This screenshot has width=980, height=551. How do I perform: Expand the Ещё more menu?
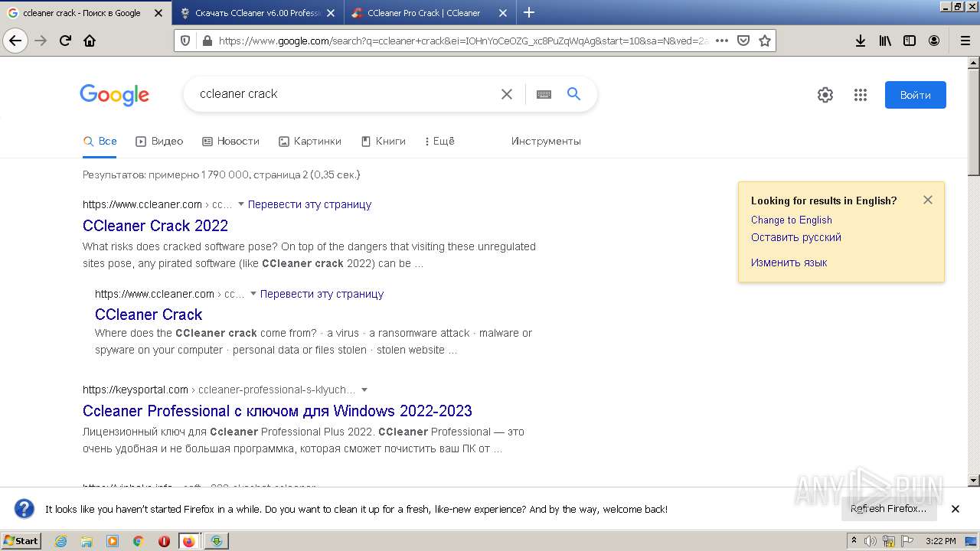(439, 141)
